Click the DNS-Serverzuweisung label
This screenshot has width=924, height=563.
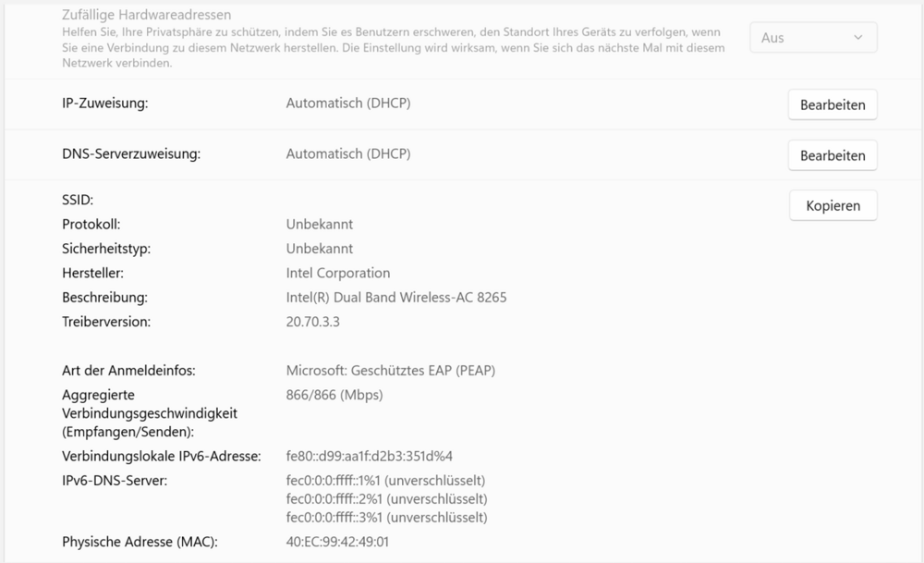[x=131, y=153]
